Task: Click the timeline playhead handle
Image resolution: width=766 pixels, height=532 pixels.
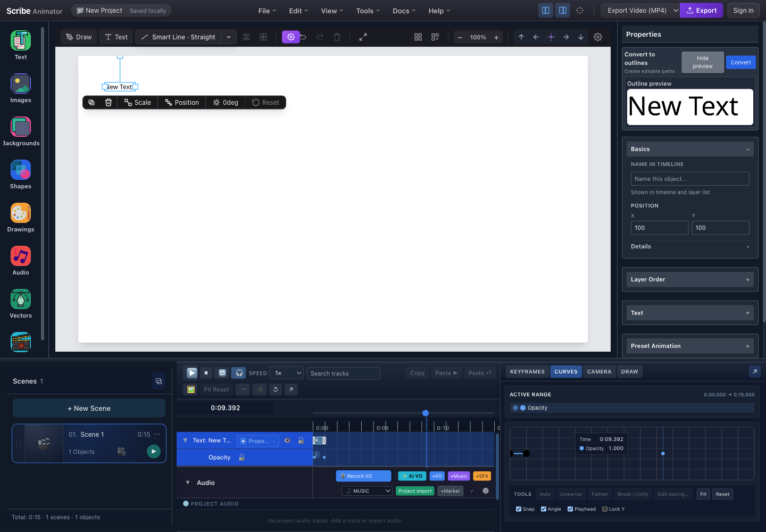Action: pyautogui.click(x=426, y=413)
